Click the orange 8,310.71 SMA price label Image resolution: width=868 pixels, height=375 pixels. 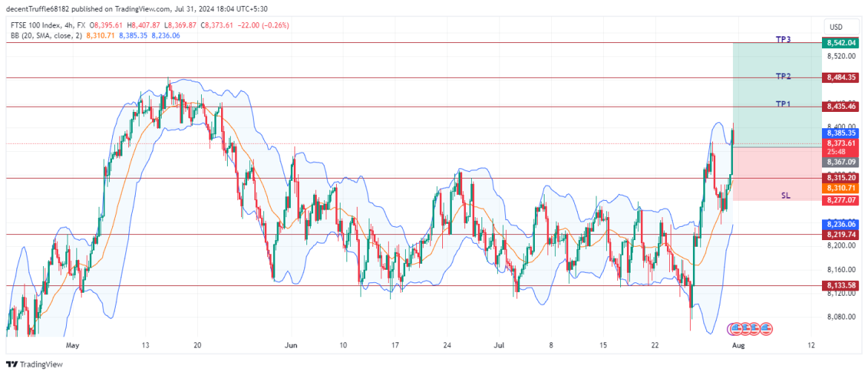tap(841, 189)
